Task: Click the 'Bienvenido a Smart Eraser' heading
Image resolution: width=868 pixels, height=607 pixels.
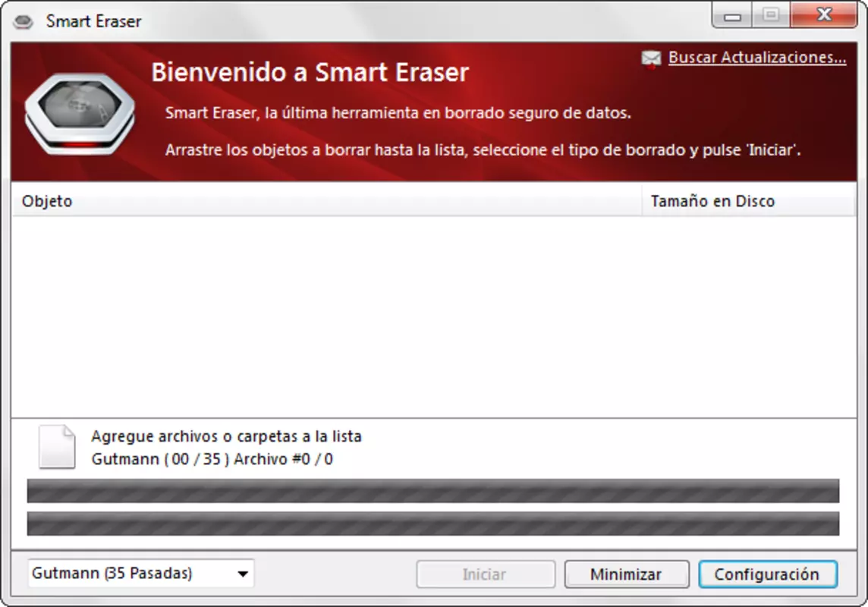Action: point(310,73)
